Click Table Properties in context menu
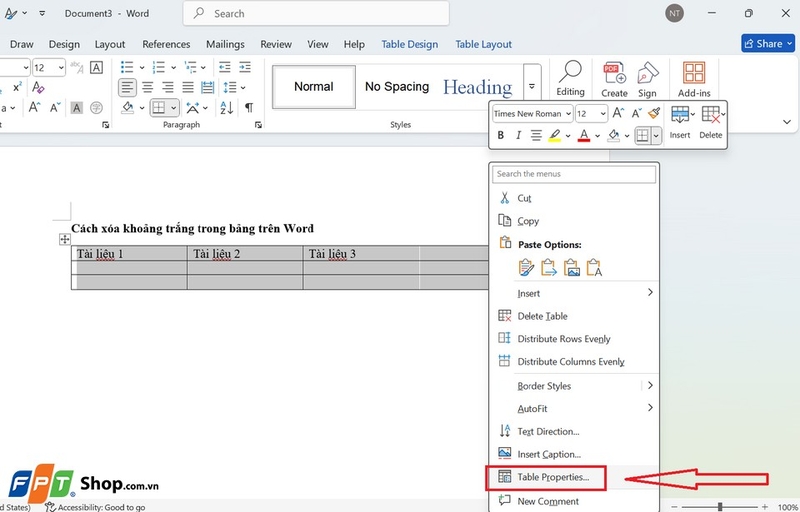This screenshot has height=512, width=800. tap(552, 477)
